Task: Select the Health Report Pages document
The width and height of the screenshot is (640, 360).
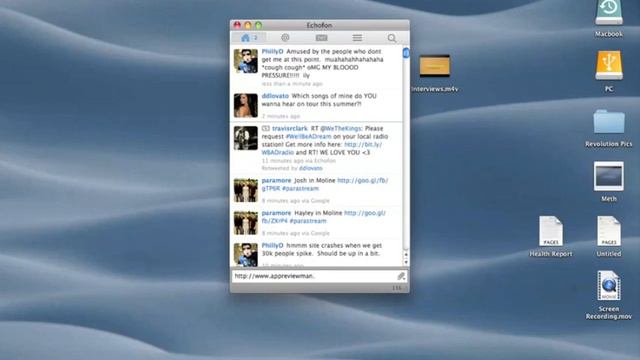Action: 551,231
